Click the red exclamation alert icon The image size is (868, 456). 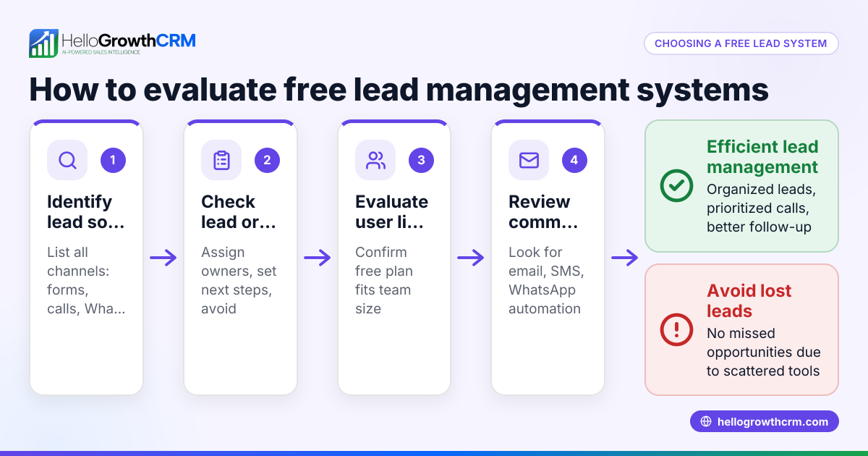click(676, 330)
